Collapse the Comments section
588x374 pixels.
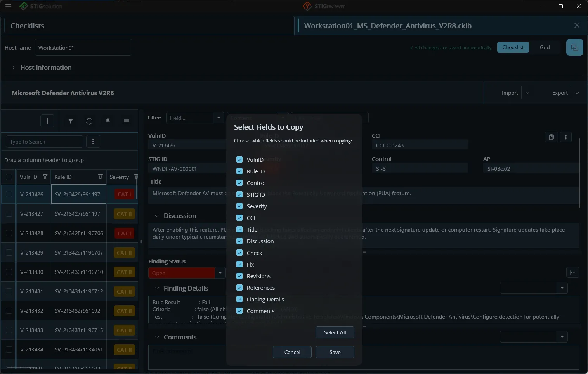tap(157, 337)
